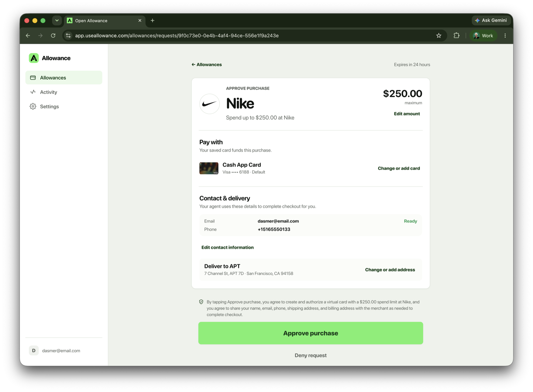This screenshot has height=392, width=533.
Task: Open the Extensions puzzle icon
Action: (x=456, y=36)
